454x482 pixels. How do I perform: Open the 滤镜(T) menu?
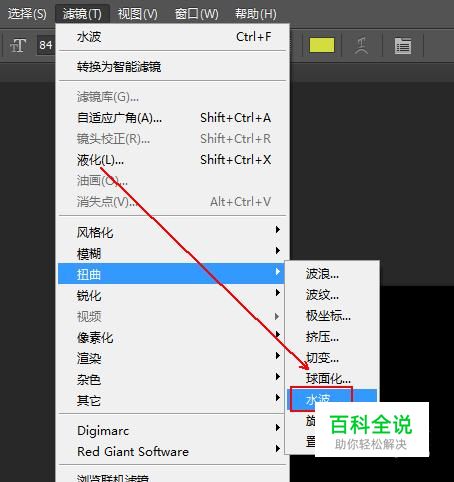click(x=82, y=14)
